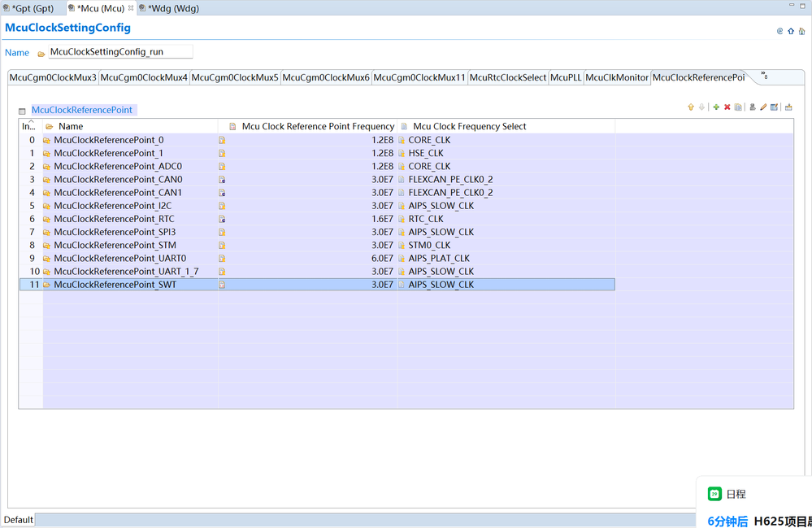Click the blue up-arrow navigate to parent icon

click(x=791, y=31)
